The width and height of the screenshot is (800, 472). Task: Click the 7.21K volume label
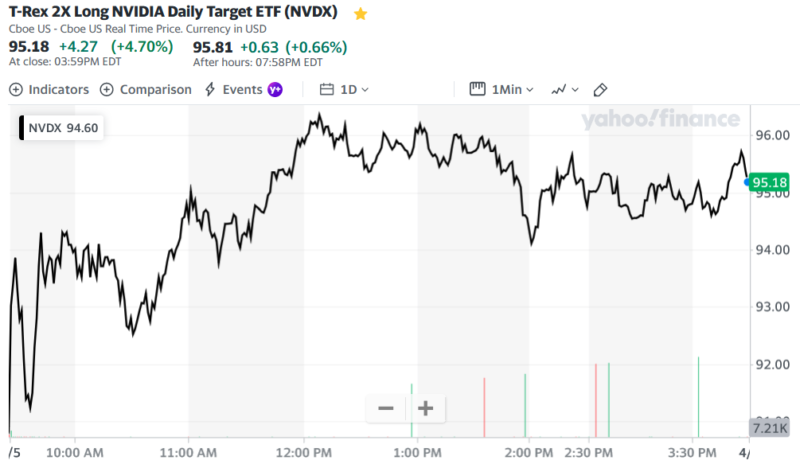click(x=768, y=429)
